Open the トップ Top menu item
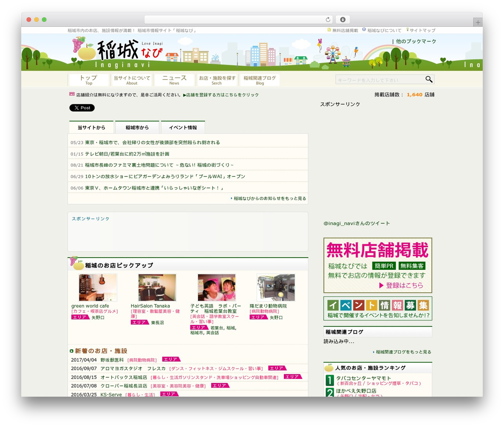Image resolution: width=504 pixels, height=427 pixels. click(x=89, y=80)
